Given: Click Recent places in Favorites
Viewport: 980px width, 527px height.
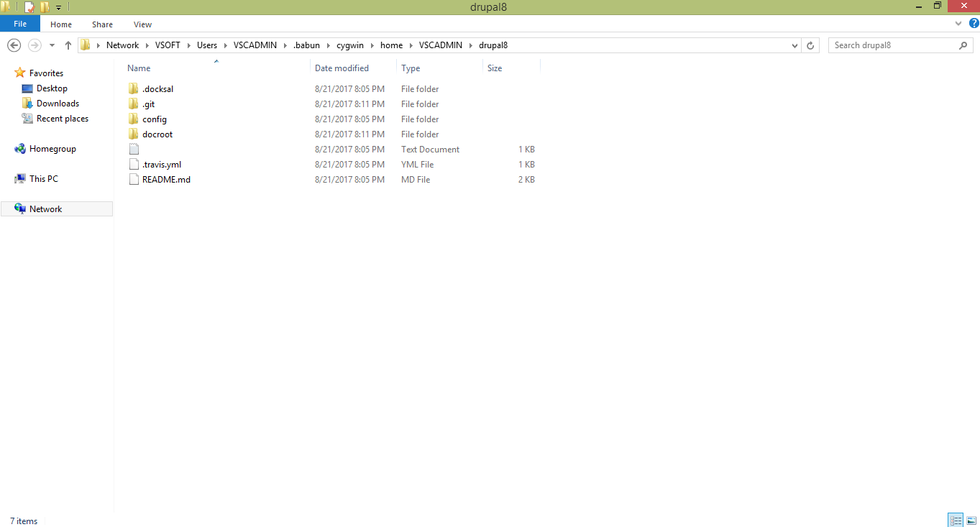Looking at the screenshot, I should click(x=60, y=118).
